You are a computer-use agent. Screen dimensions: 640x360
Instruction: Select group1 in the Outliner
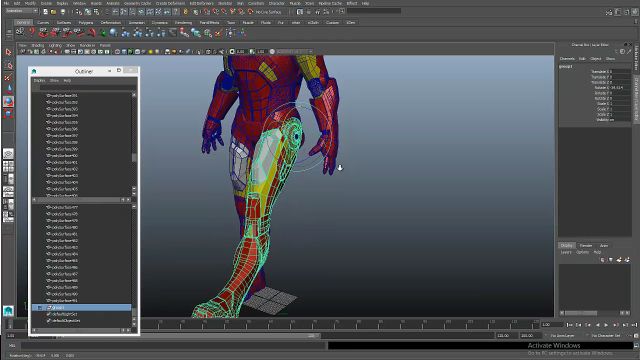pos(82,308)
